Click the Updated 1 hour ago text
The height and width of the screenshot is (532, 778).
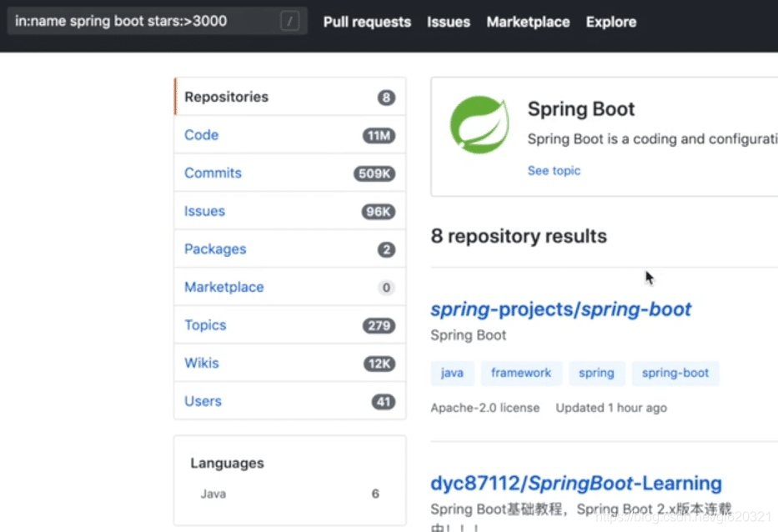click(x=611, y=408)
